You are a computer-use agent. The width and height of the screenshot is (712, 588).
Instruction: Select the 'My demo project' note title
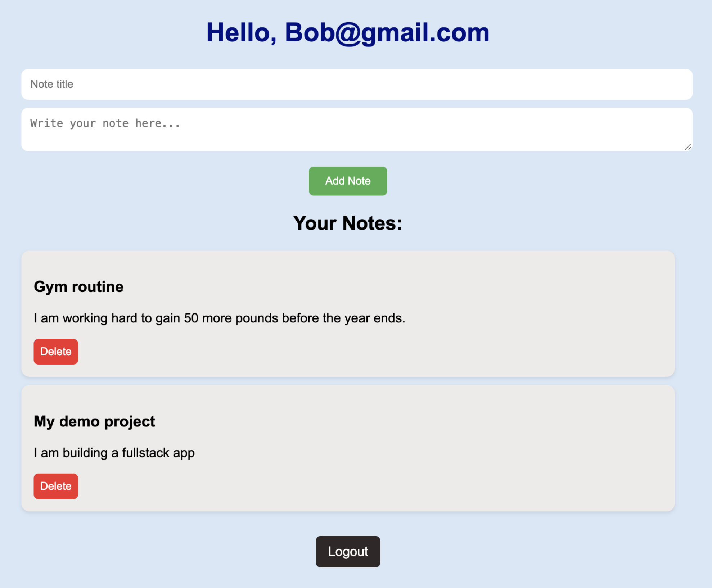(94, 421)
